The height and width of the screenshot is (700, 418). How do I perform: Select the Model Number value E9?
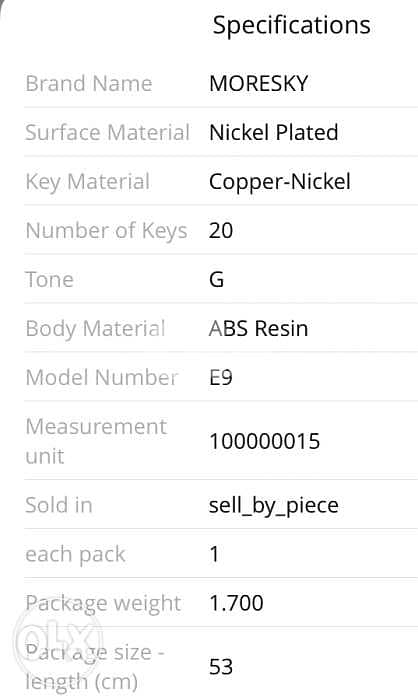[x=221, y=378]
